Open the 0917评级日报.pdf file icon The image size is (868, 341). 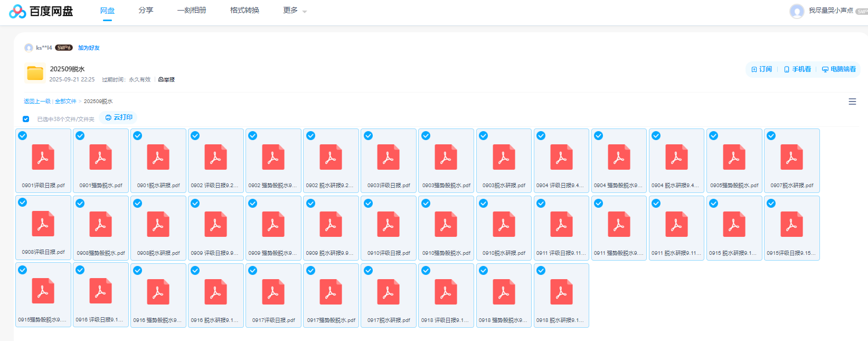click(273, 292)
